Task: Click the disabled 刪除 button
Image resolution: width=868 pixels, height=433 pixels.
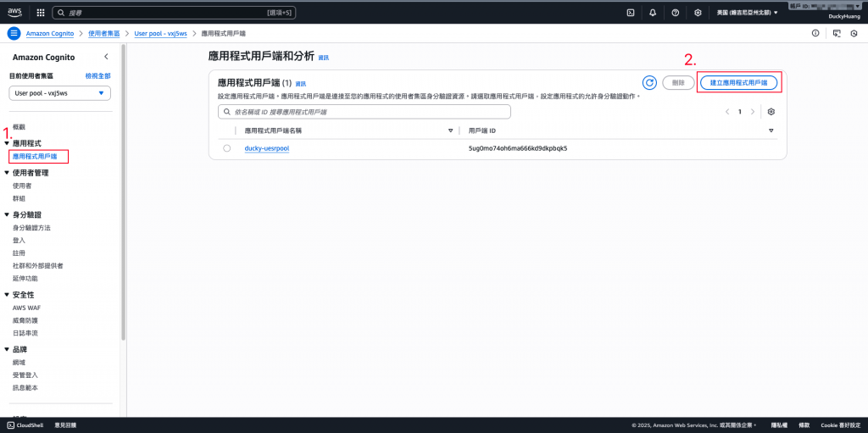Action: 678,82
